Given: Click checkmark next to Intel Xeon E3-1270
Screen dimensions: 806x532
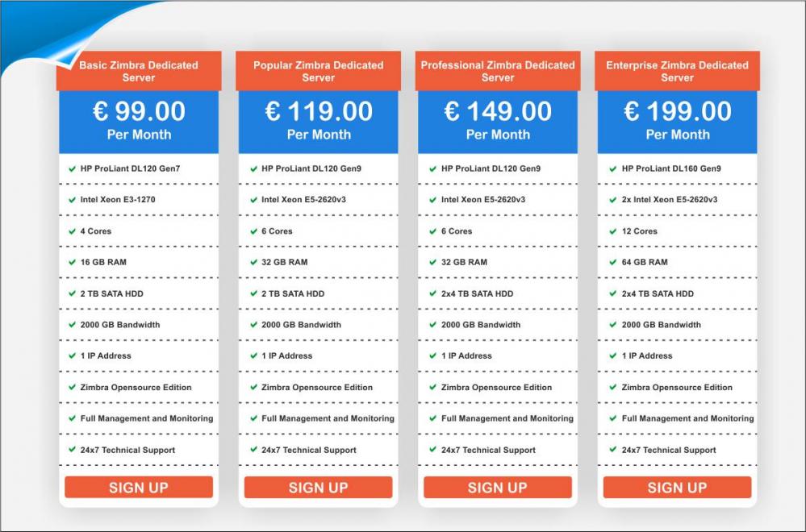Looking at the screenshot, I should pyautogui.click(x=72, y=200).
